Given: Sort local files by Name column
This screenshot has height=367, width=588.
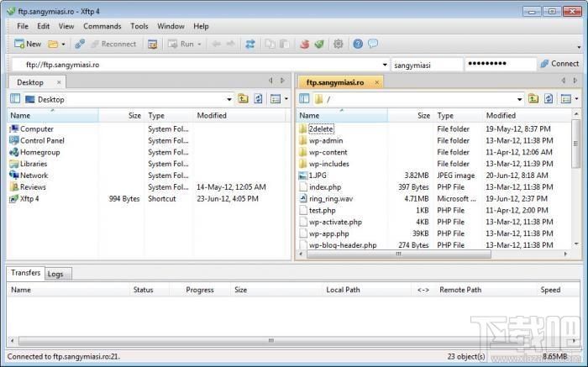Looking at the screenshot, I should tap(53, 115).
